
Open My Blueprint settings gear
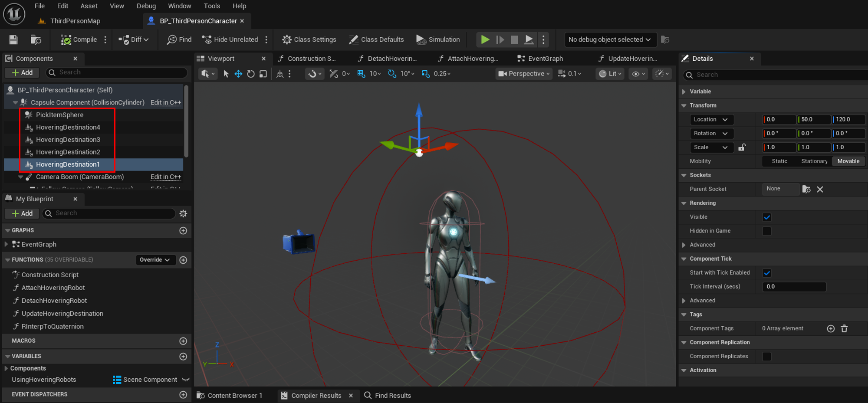pyautogui.click(x=183, y=213)
